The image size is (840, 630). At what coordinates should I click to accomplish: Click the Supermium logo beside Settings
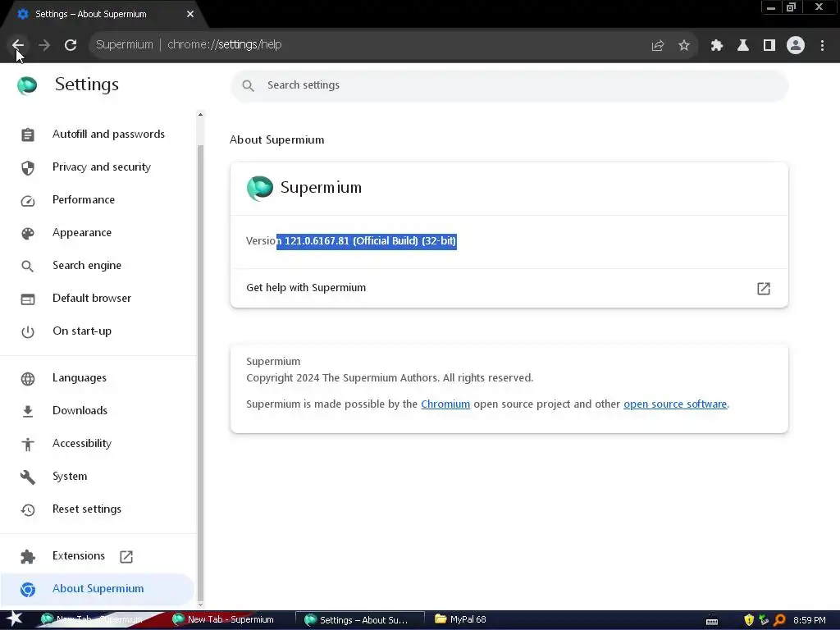pyautogui.click(x=27, y=85)
